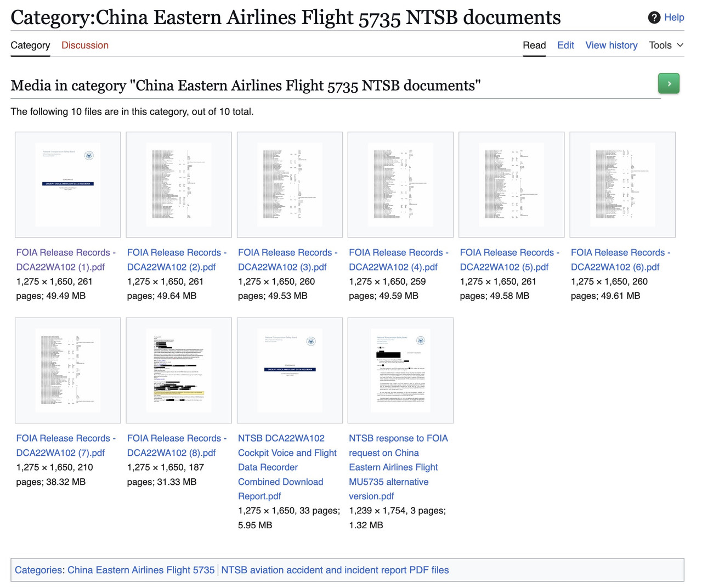Open FOIA Release Records DCA22WA102 (1).pdf link

click(x=66, y=259)
